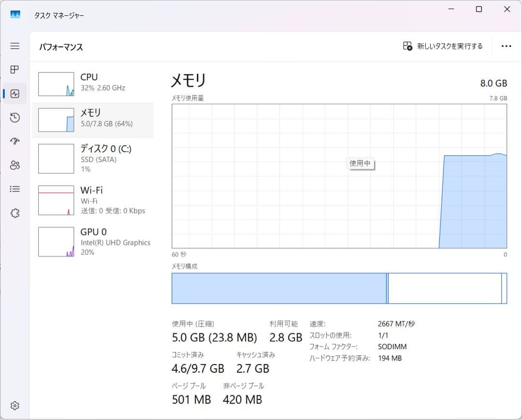Select the Performance view in the sidebar
This screenshot has width=522, height=420.
pyautogui.click(x=14, y=93)
